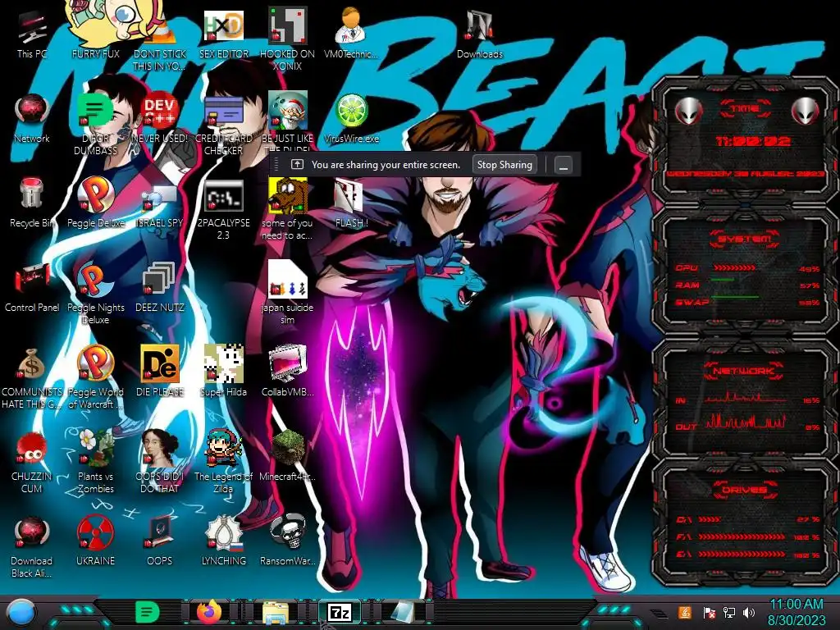
Task: Launch Peggle Nights Deluxe shortcut
Action: 96,292
